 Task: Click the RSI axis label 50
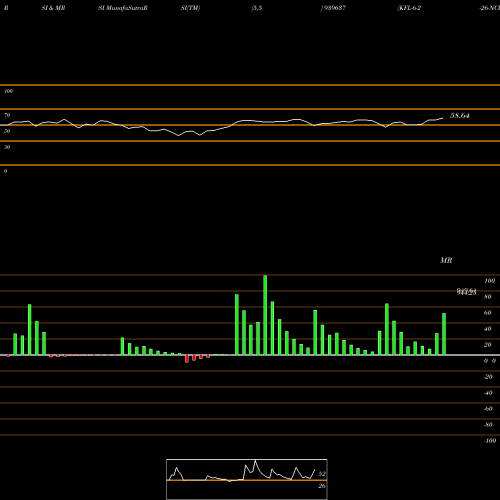[7, 131]
